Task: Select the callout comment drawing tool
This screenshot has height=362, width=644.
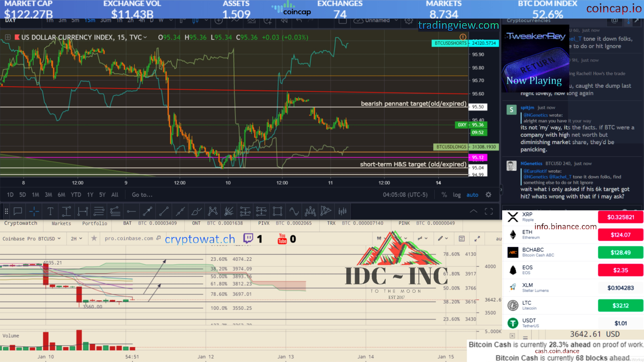Action: [18, 211]
